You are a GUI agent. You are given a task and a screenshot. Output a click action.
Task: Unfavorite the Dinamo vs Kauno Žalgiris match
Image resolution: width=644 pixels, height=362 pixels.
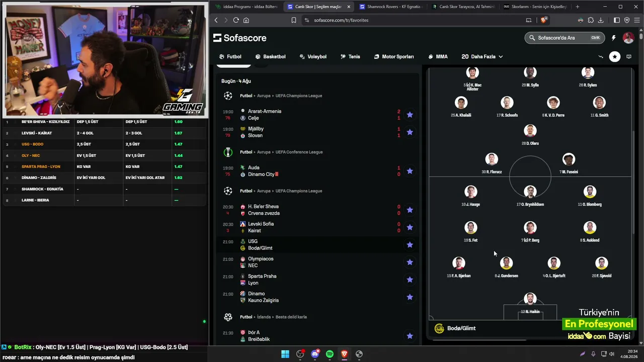click(x=410, y=297)
